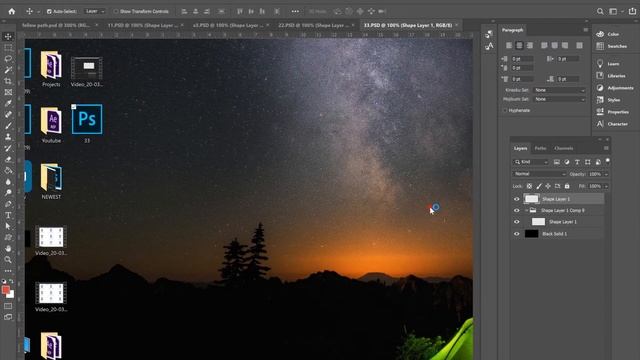
Task: Open the Layers panel menu
Action: pyautogui.click(x=606, y=148)
